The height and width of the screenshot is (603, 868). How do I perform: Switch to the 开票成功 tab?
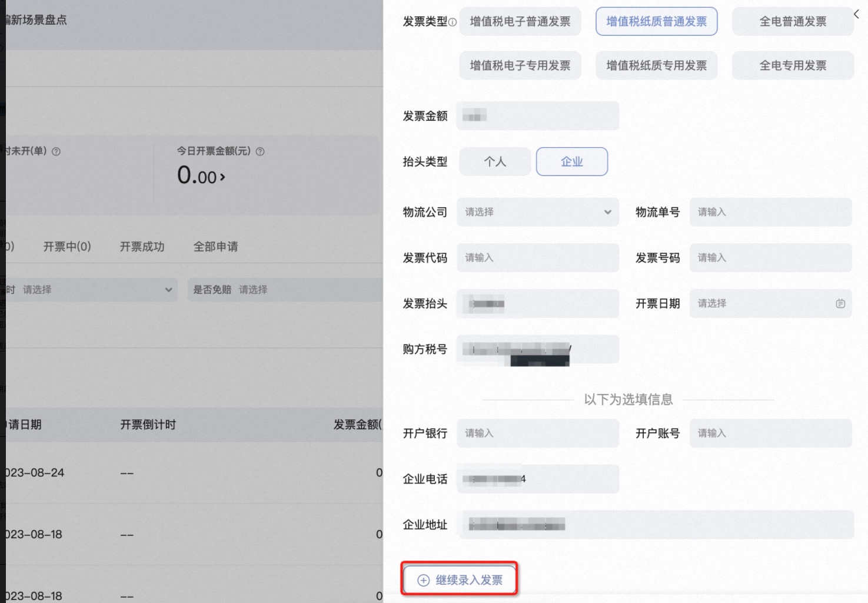pyautogui.click(x=142, y=247)
